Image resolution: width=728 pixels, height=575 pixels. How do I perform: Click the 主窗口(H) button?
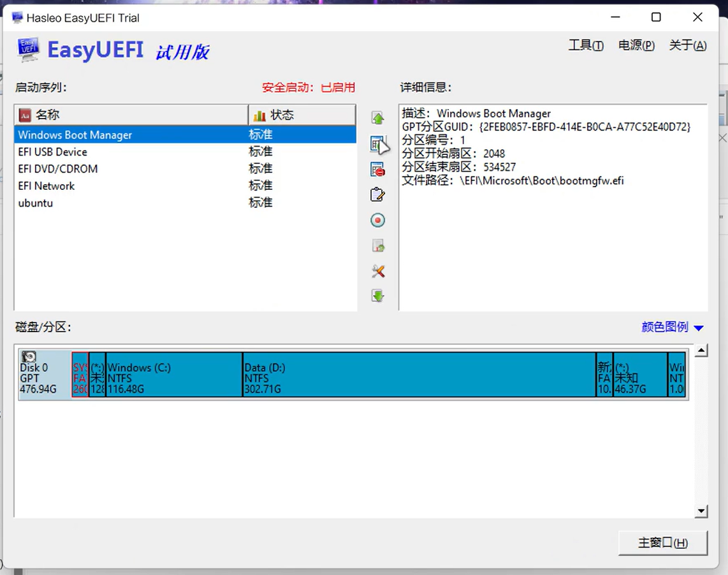pos(663,542)
